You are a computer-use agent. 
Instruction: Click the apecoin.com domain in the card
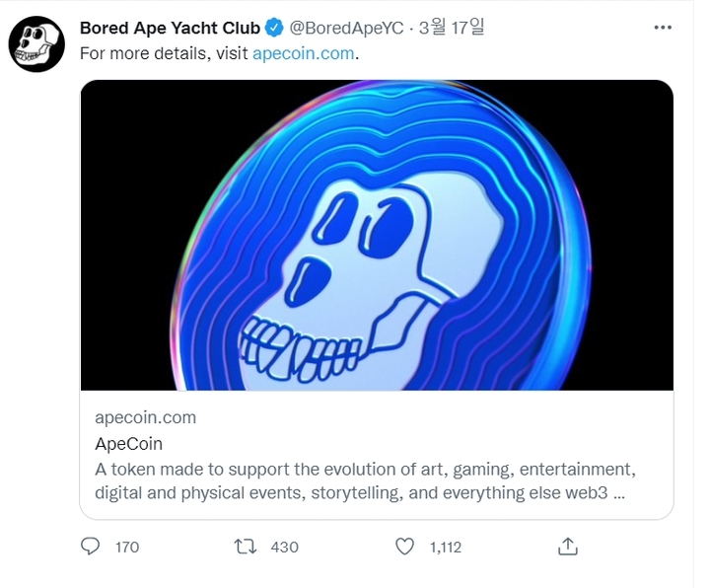(145, 417)
